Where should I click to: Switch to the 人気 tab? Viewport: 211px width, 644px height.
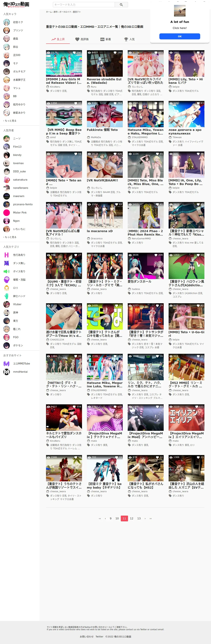click(x=129, y=39)
